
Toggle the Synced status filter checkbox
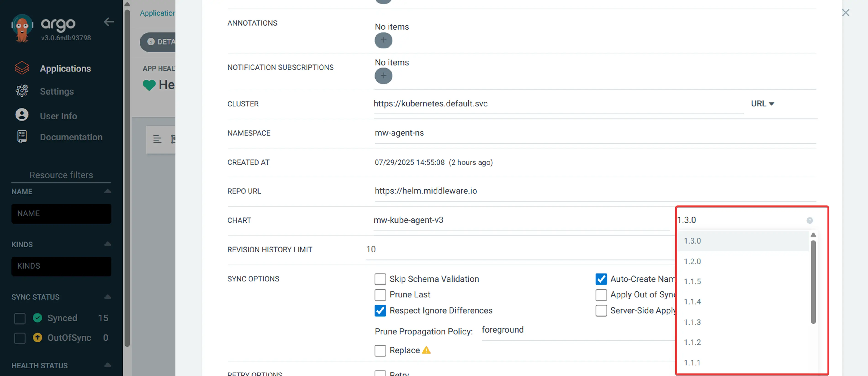(x=20, y=318)
